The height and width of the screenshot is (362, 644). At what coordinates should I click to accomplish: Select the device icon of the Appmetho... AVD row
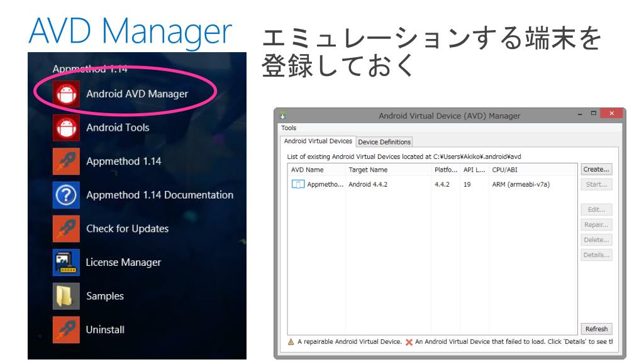tap(297, 184)
